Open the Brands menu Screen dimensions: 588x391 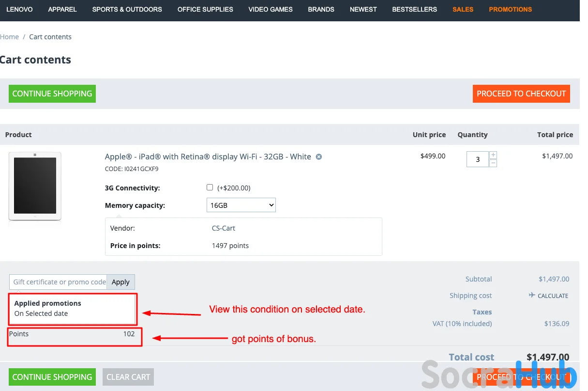[321, 9]
